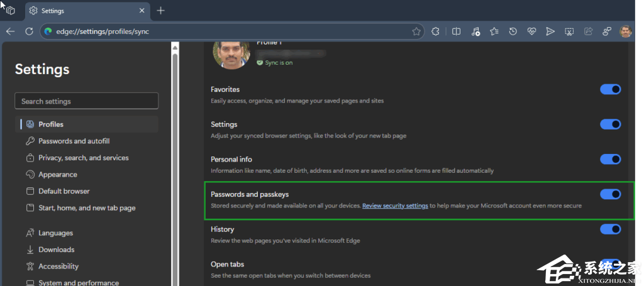Select Privacy, search, and services
Screen dimensions: 644x286
coord(83,158)
